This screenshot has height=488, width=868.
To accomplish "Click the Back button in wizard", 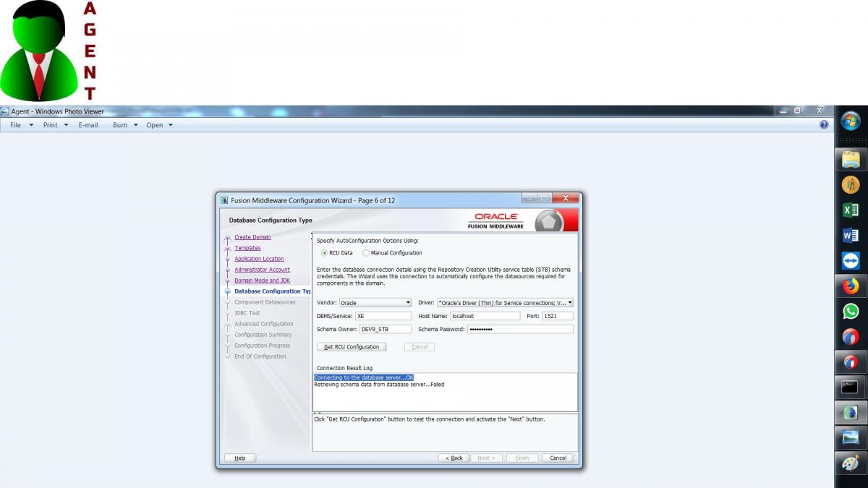I will 454,458.
